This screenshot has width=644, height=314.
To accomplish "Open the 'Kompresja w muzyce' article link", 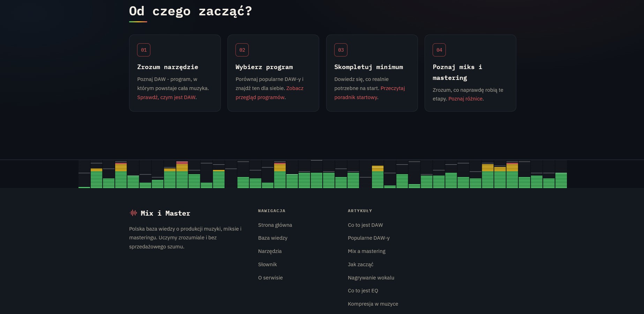I will tap(373, 304).
